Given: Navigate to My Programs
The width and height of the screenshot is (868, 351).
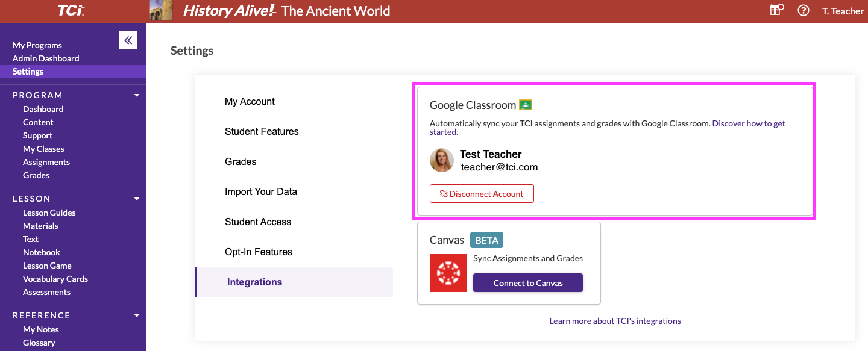Looking at the screenshot, I should (x=37, y=45).
